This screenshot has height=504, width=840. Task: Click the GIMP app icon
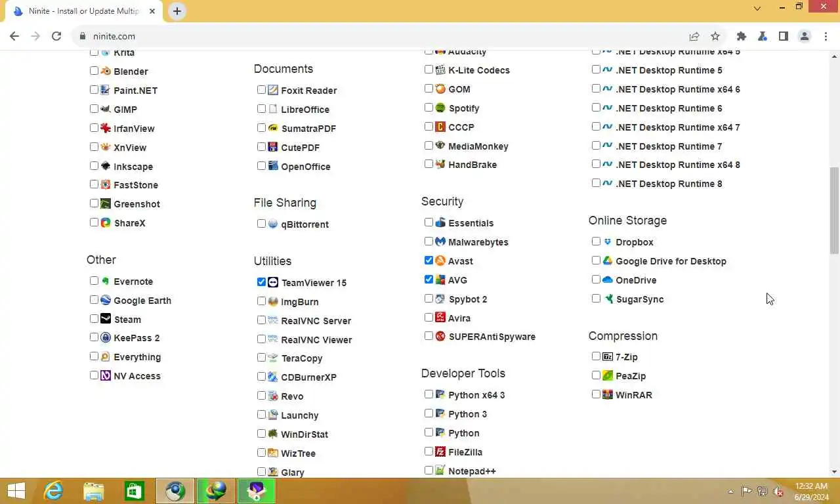tap(105, 109)
